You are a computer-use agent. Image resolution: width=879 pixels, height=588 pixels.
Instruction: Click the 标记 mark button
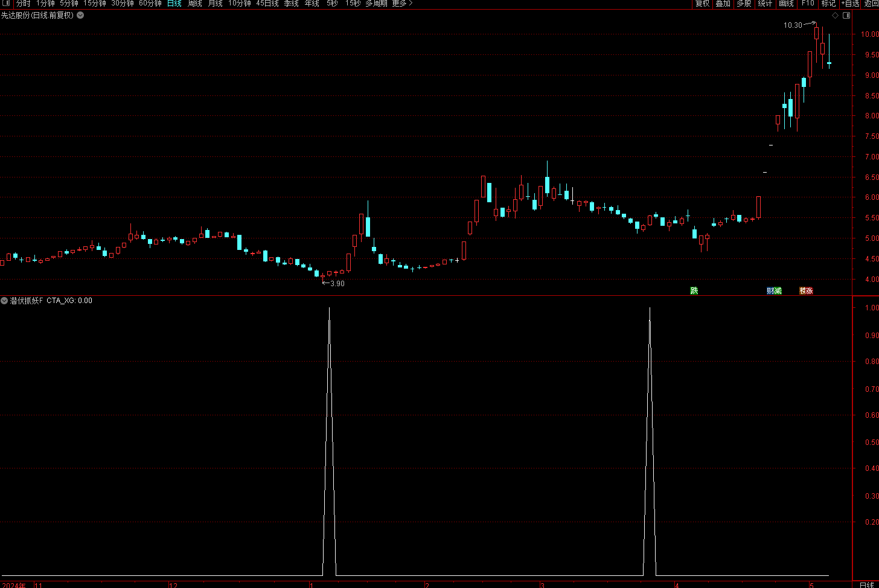coord(828,4)
